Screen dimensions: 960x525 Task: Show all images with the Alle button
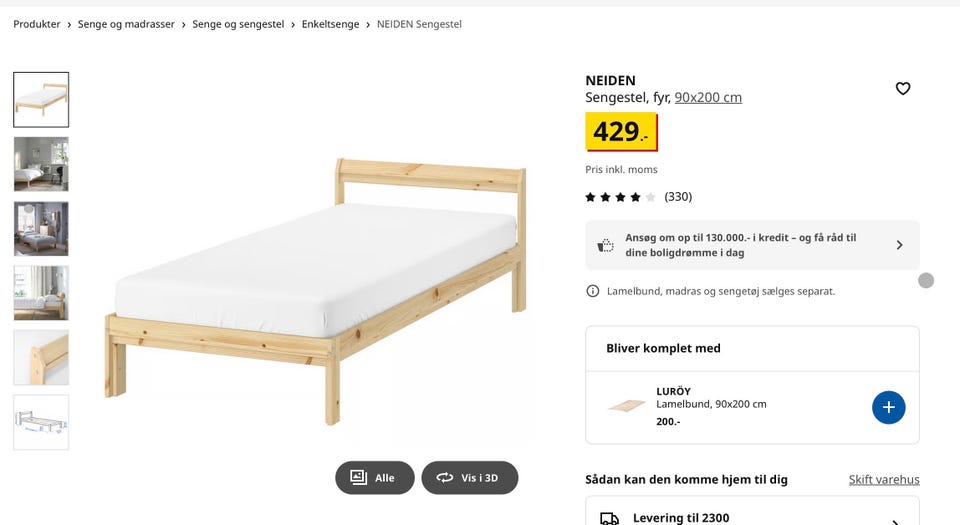[x=374, y=478]
